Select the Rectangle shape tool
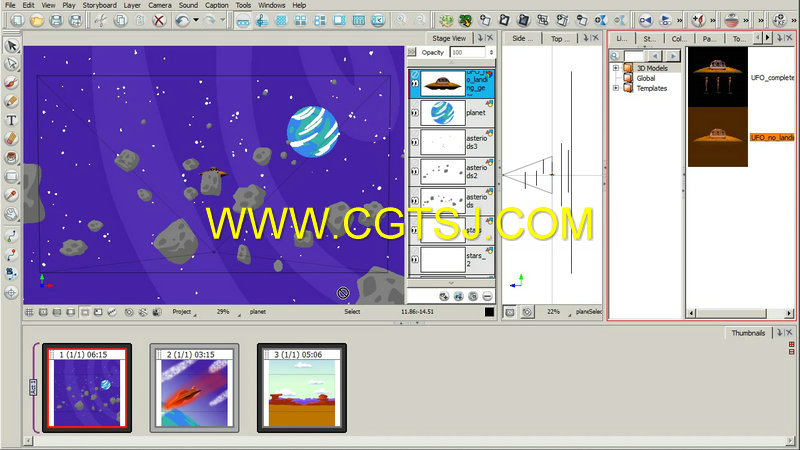This screenshot has height=450, width=800. 11,177
